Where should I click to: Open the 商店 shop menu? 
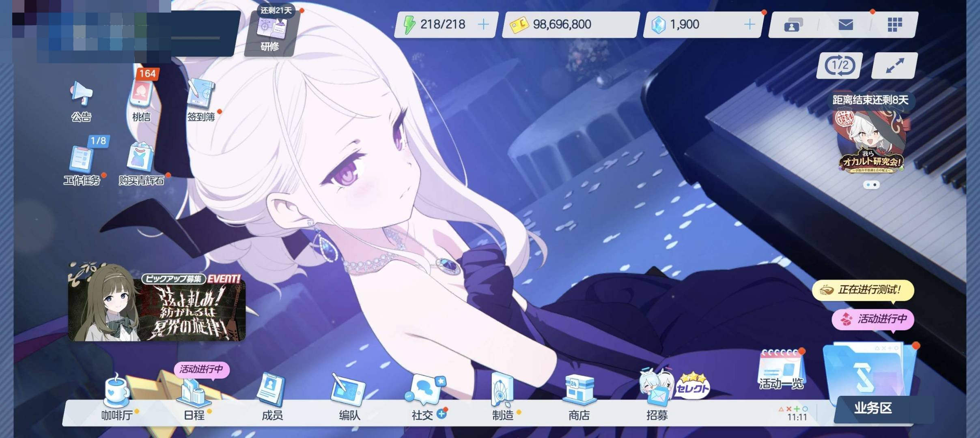(x=579, y=397)
